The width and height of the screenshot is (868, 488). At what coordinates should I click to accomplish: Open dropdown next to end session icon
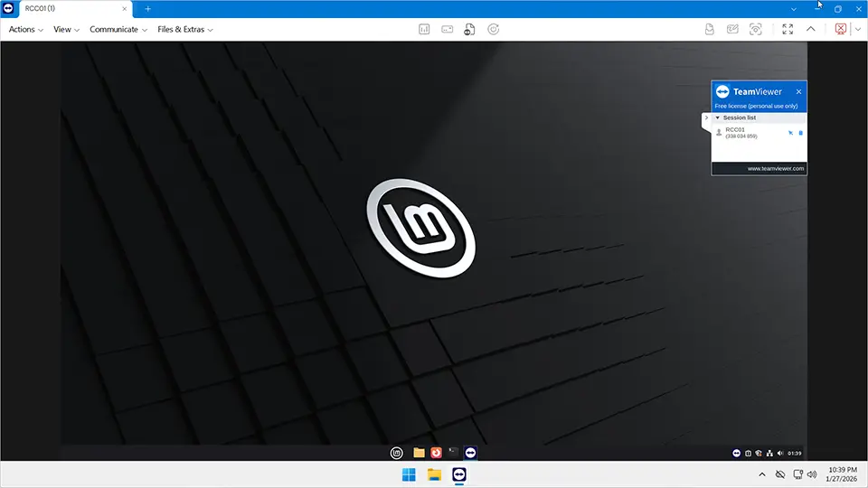click(857, 30)
